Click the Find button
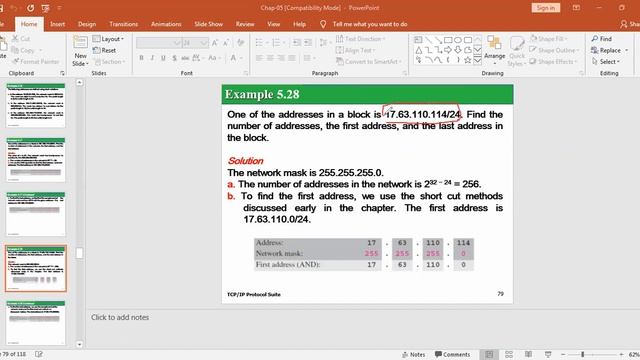640x360 pixels. point(602,39)
